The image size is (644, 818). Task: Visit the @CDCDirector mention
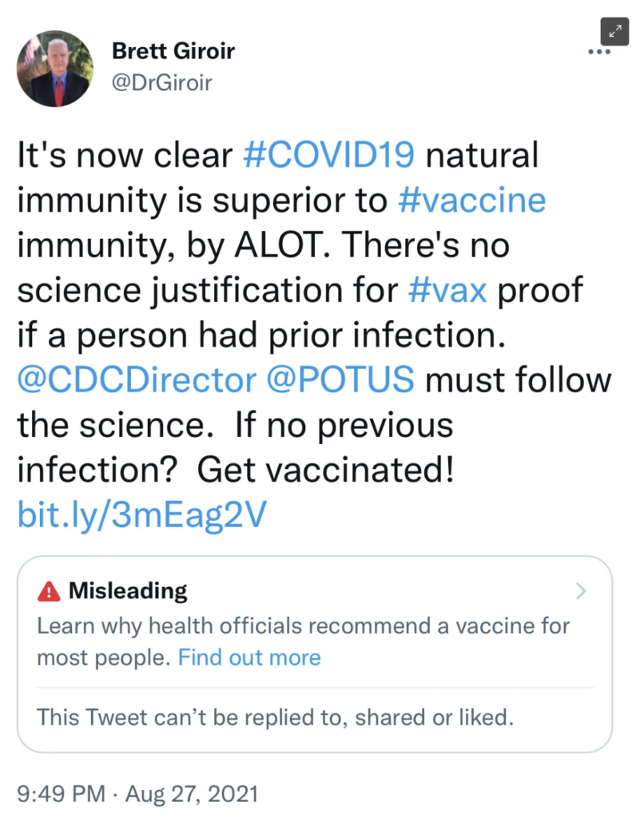pyautogui.click(x=138, y=381)
